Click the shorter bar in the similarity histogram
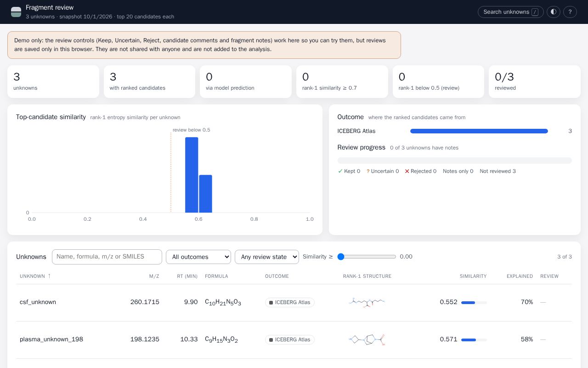 coord(205,194)
